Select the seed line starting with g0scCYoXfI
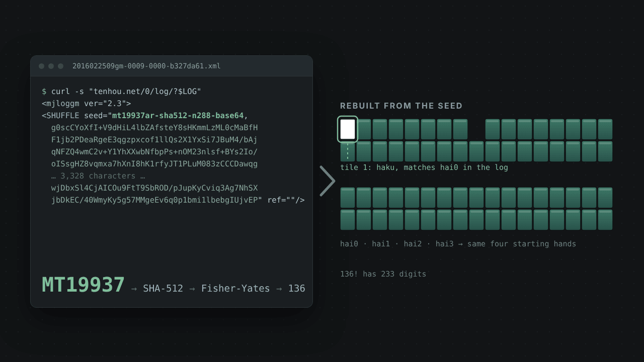 (x=154, y=128)
